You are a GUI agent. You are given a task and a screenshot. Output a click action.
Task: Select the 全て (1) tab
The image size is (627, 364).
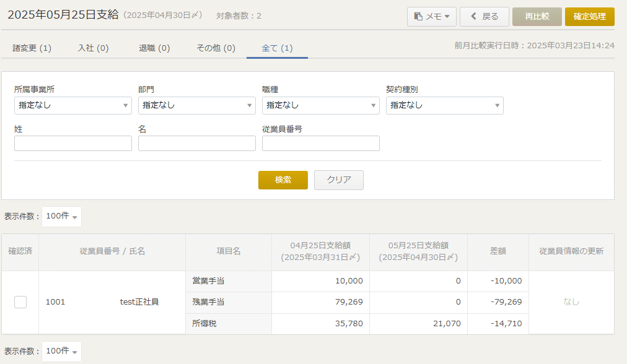[x=277, y=48]
